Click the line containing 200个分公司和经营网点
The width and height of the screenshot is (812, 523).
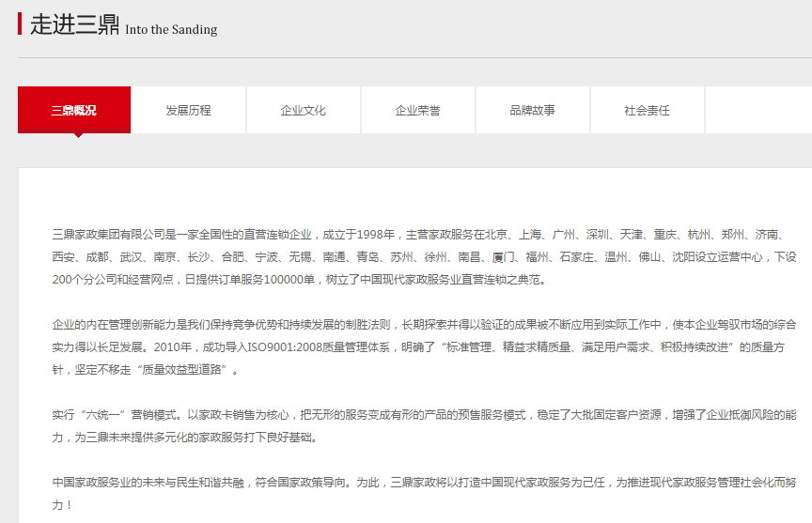click(299, 280)
